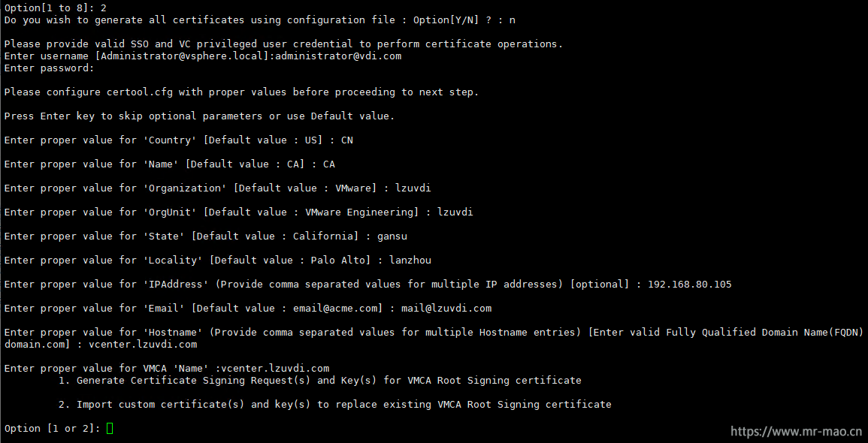This screenshot has width=868, height=443.
Task: Click option 2 Import custom certificate line
Action: (343, 404)
